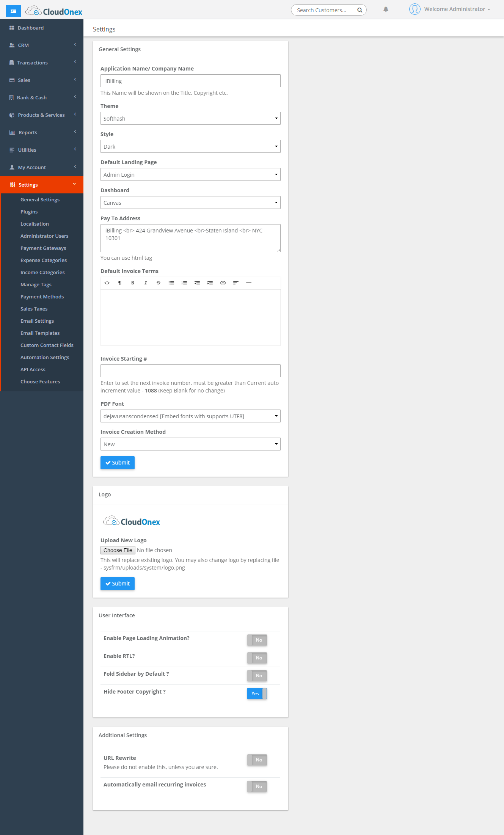Submit the Logo upload form
The width and height of the screenshot is (504, 835).
tap(118, 584)
